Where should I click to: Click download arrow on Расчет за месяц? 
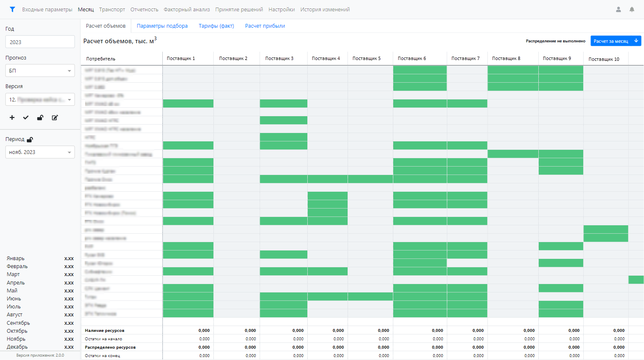(x=636, y=41)
